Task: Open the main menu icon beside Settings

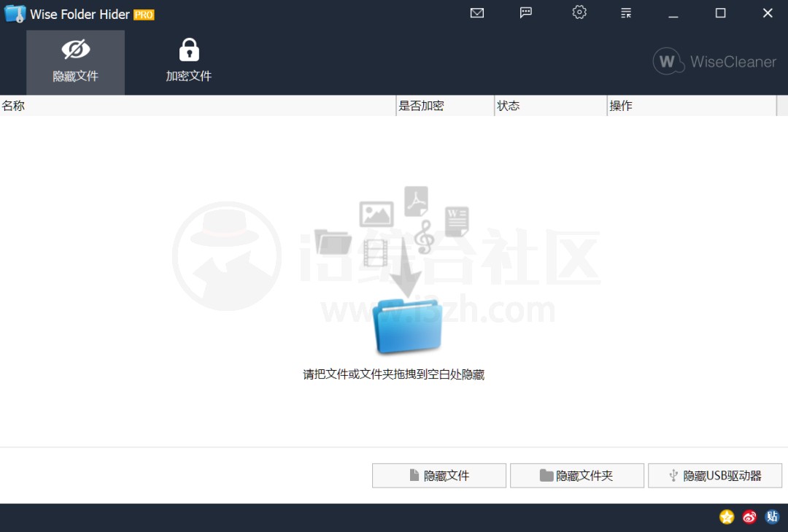Action: (625, 12)
